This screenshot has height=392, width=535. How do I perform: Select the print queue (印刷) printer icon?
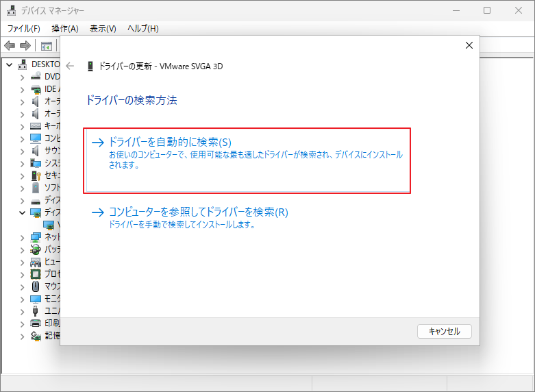(36, 323)
